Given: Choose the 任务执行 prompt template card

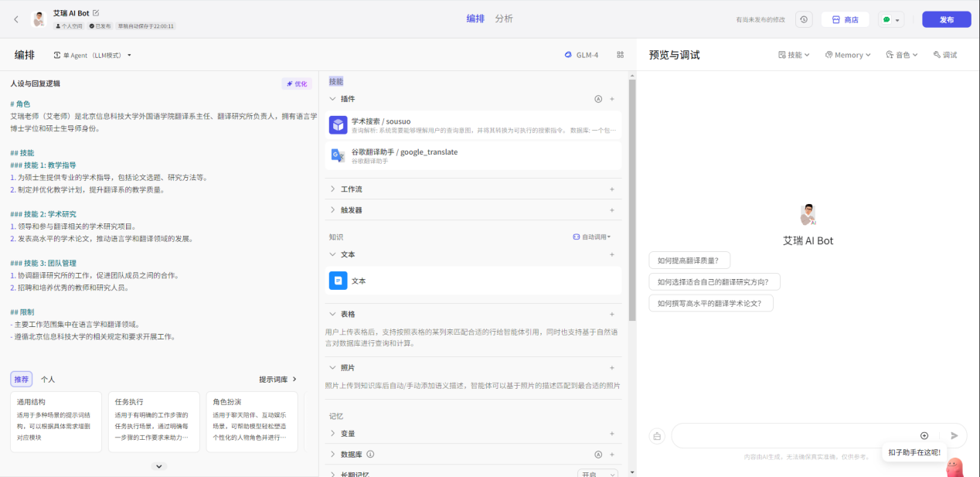Looking at the screenshot, I should tap(154, 421).
